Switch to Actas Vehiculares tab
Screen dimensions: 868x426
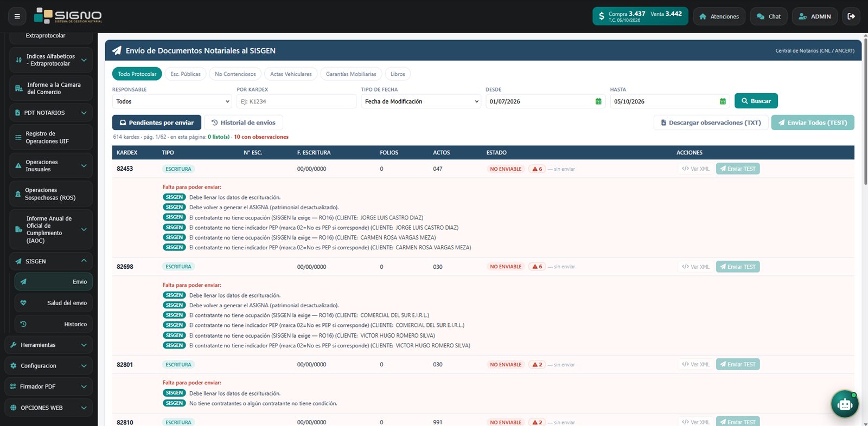pyautogui.click(x=291, y=74)
